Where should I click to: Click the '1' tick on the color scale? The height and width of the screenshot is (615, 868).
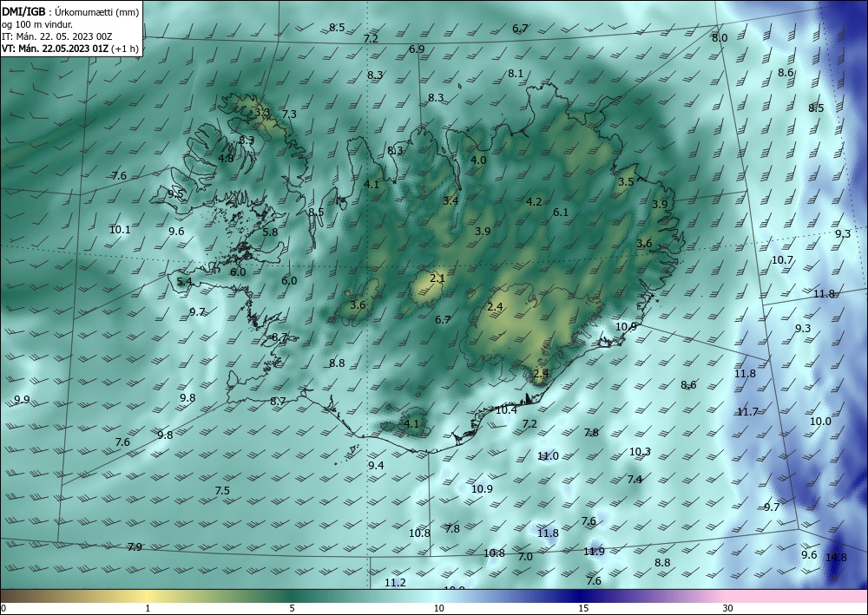[x=148, y=608]
